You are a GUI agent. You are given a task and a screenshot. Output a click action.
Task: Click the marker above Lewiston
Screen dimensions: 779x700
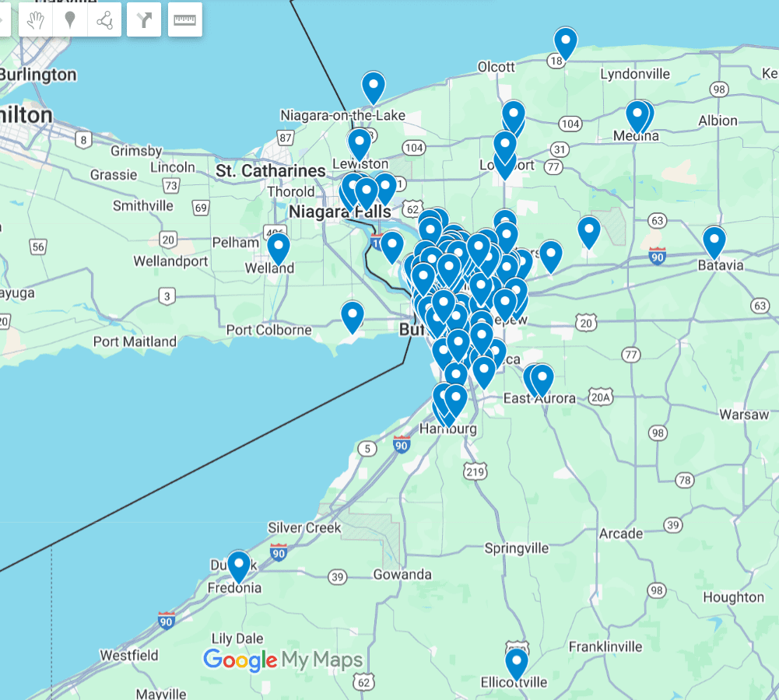tap(359, 142)
